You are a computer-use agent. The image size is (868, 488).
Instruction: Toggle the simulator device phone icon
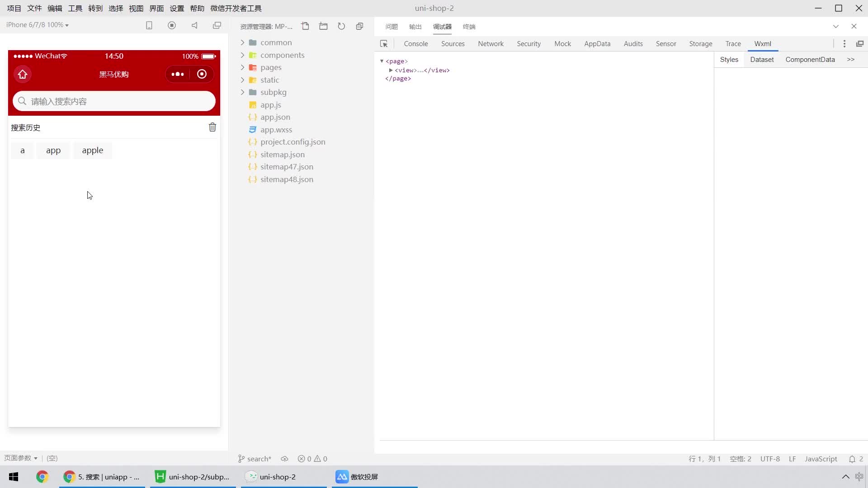[149, 25]
